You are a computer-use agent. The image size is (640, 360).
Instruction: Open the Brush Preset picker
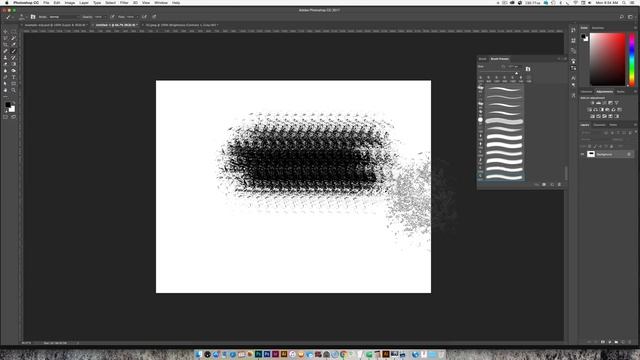click(x=22, y=17)
